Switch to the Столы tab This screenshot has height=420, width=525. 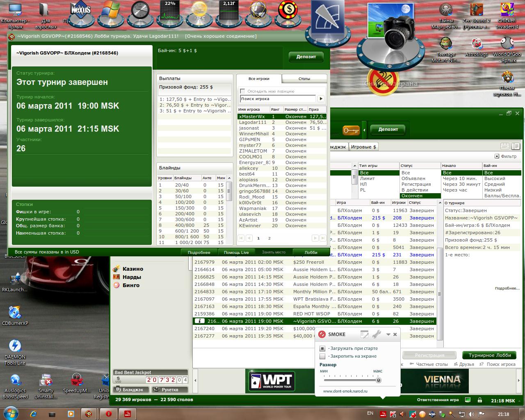click(x=304, y=78)
